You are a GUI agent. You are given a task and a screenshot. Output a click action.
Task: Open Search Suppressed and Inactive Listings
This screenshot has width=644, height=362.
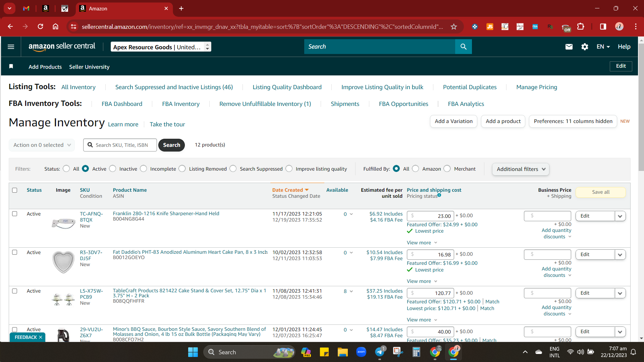click(174, 87)
